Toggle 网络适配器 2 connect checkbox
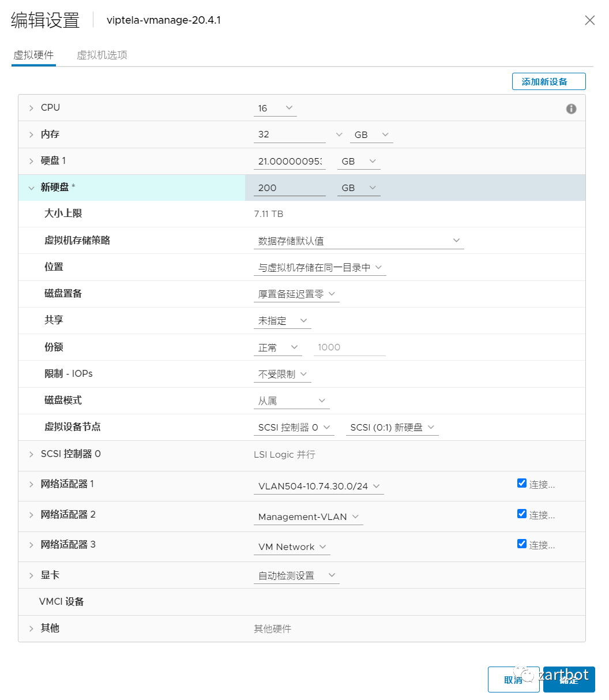This screenshot has width=609, height=700. (x=522, y=514)
